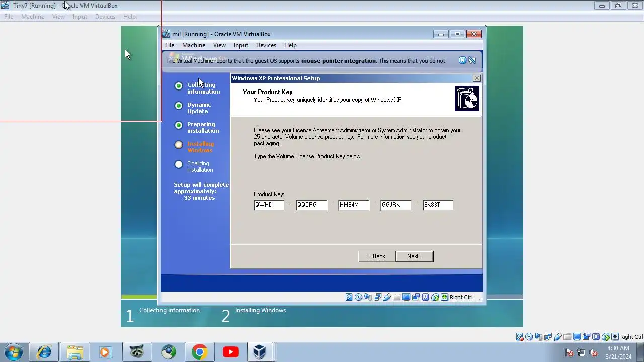Screen dimensions: 644x362
Task: Click shared folders icon in mil VM status bar
Action: pos(396,297)
